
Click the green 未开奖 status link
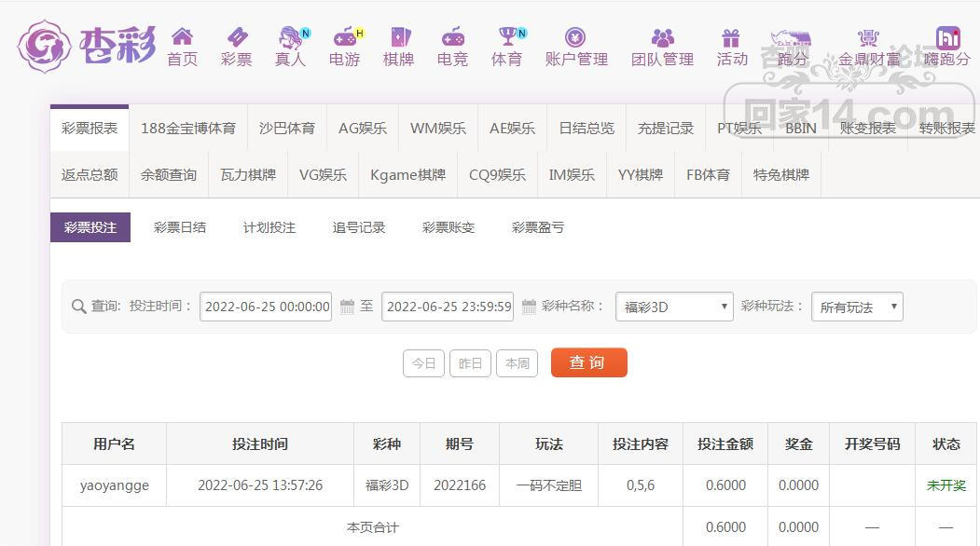[x=945, y=485]
